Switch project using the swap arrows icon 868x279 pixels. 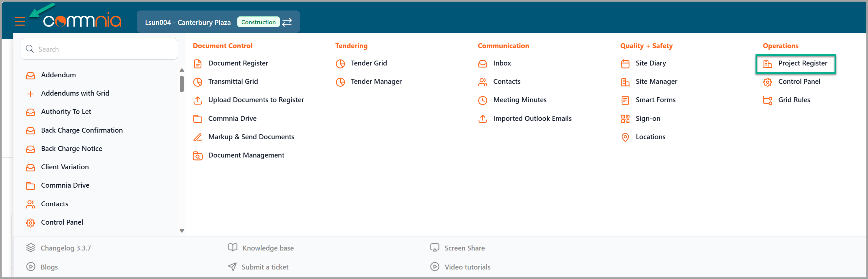(x=287, y=22)
